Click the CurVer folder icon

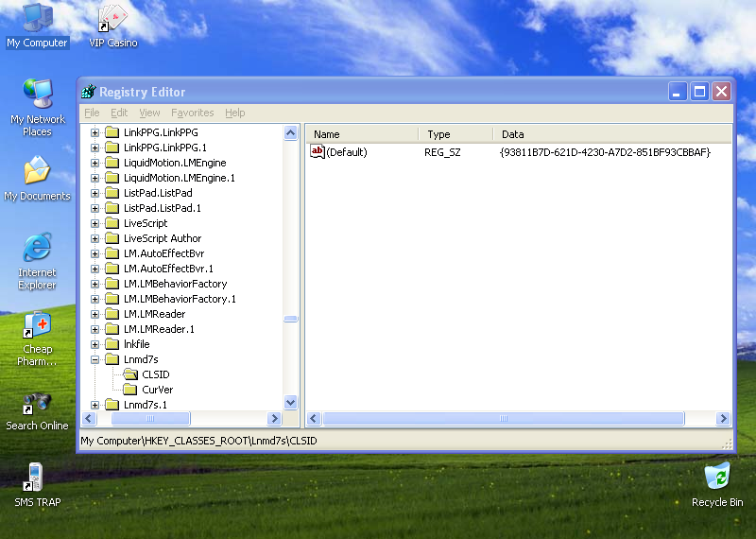coord(130,390)
